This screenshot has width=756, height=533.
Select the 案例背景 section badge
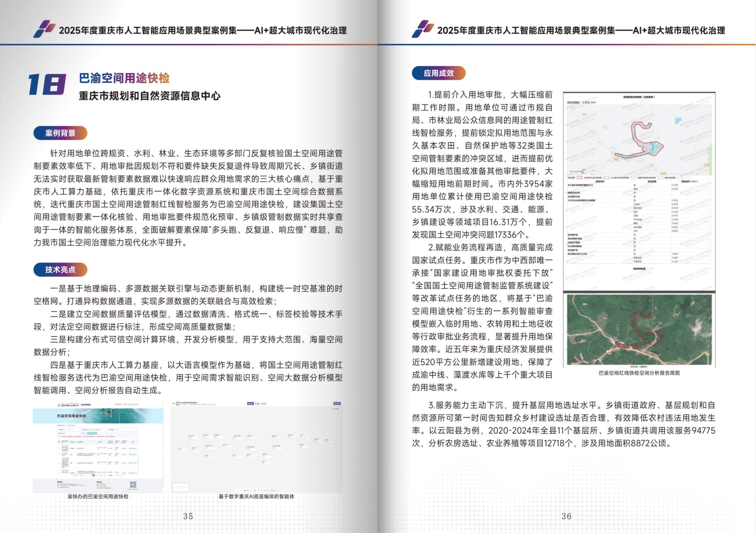[x=60, y=133]
